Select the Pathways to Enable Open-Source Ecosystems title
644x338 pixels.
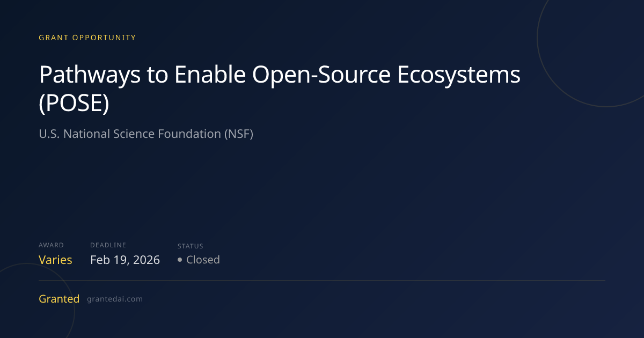pos(280,89)
